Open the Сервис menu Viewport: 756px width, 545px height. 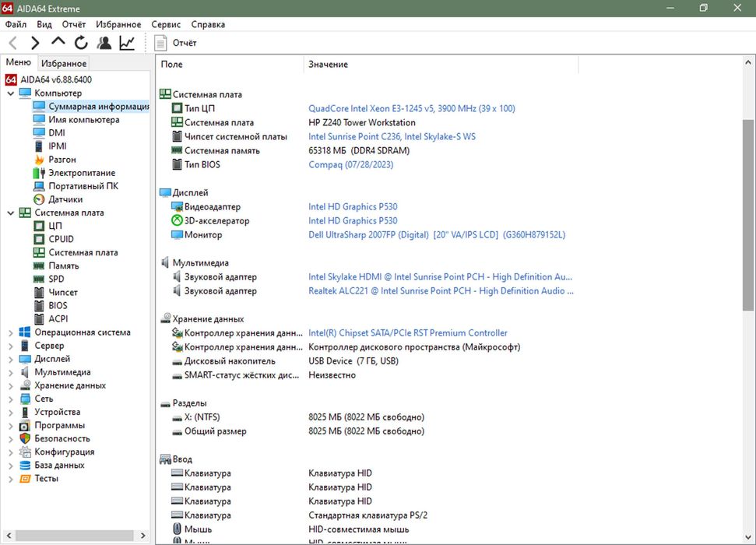(166, 24)
